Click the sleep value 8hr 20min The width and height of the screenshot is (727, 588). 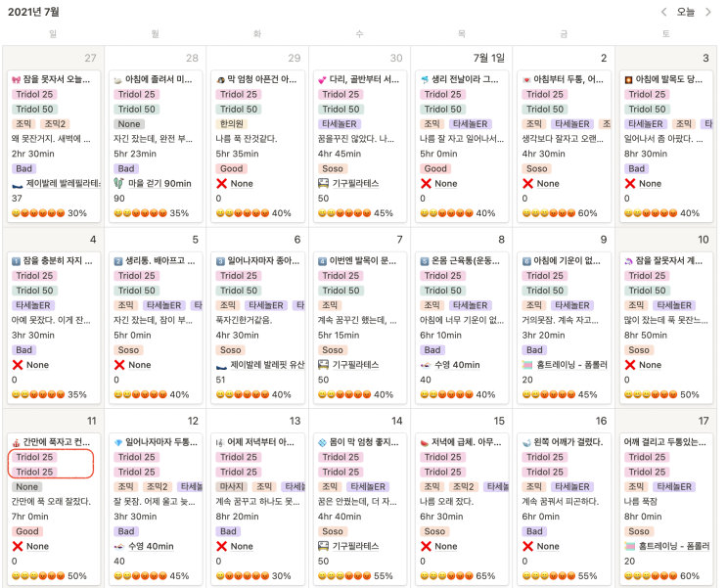click(x=237, y=517)
